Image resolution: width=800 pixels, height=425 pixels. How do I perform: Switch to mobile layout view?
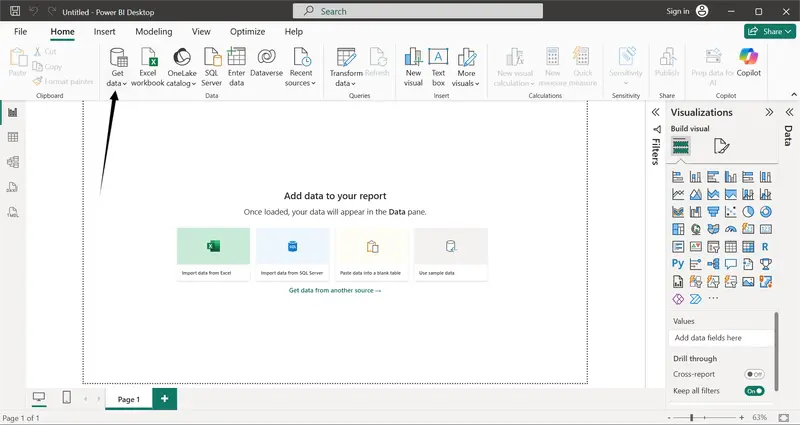point(66,397)
